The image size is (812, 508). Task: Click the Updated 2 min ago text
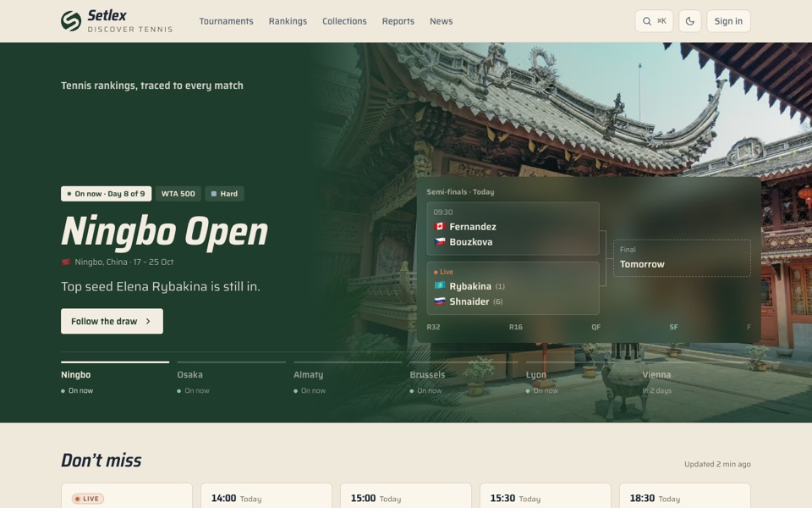[717, 464]
